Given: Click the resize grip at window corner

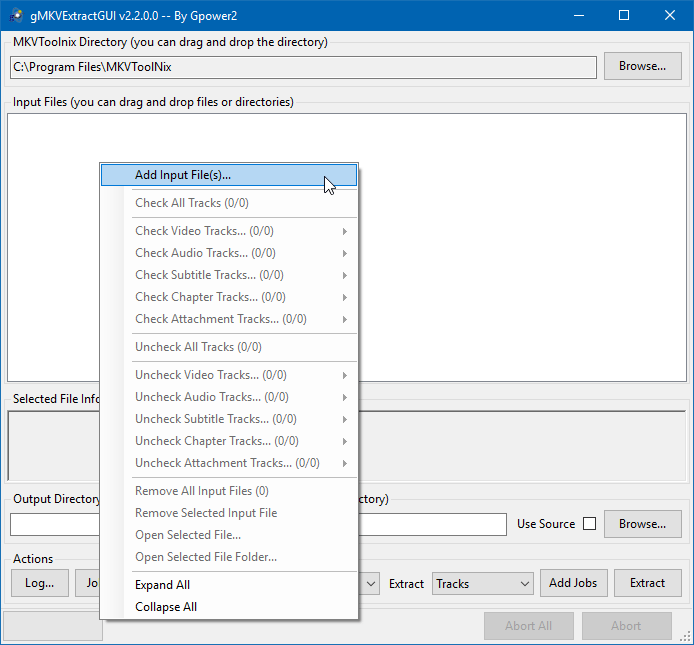Looking at the screenshot, I should [686, 637].
